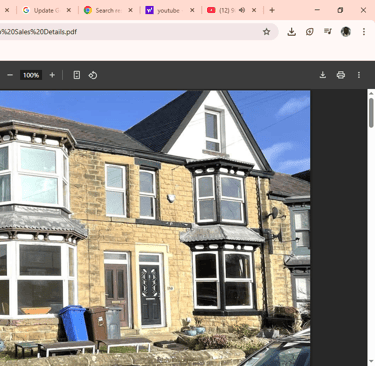The width and height of the screenshot is (375, 366).
Task: Click the house photo in PDF
Action: [x=155, y=228]
